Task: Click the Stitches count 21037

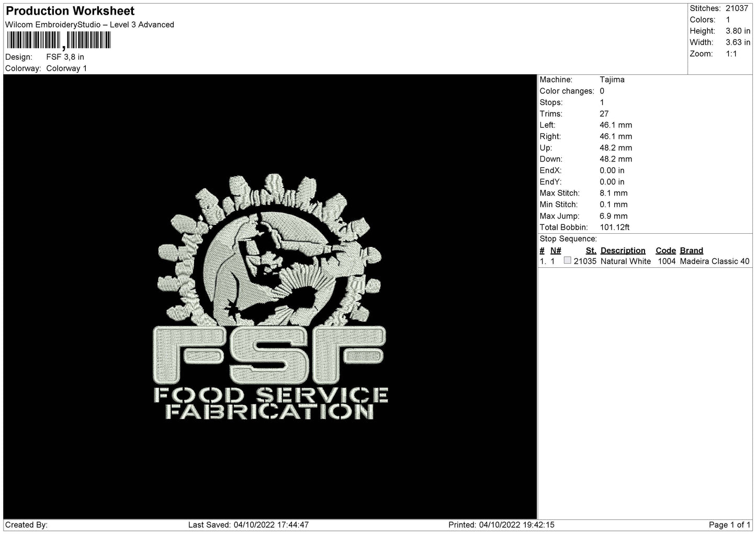Action: click(x=737, y=8)
